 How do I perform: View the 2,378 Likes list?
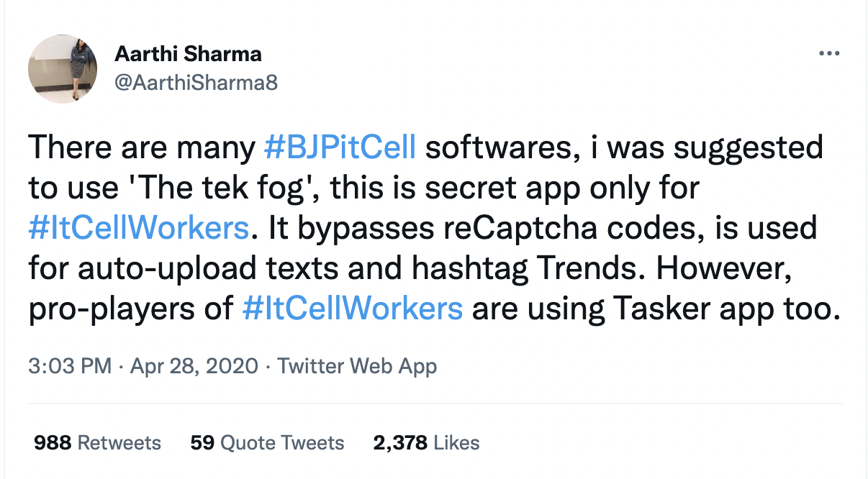tap(426, 442)
